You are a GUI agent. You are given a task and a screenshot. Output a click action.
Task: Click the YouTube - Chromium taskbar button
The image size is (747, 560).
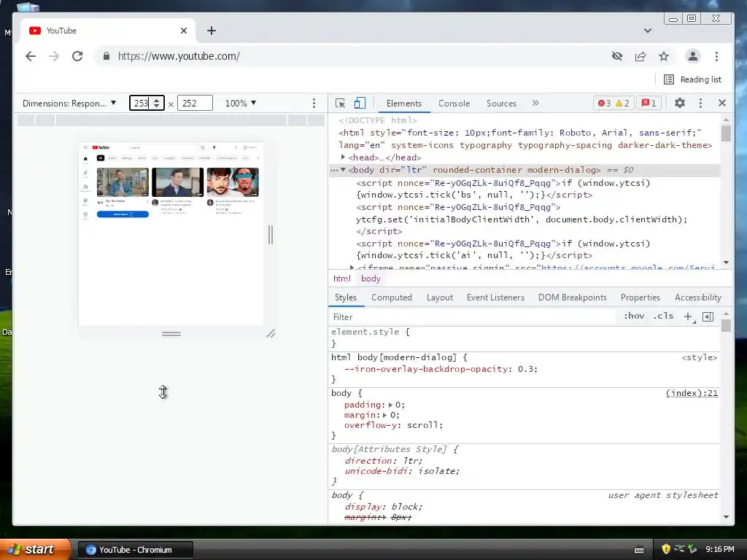[135, 550]
